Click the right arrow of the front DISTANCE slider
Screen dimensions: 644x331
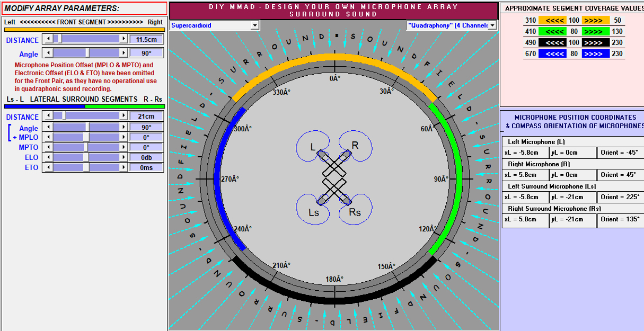click(x=123, y=39)
